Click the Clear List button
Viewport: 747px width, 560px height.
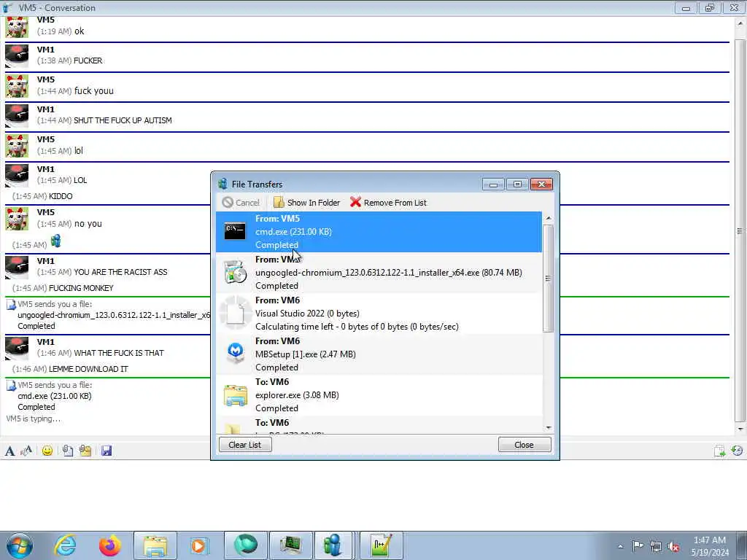coord(245,445)
